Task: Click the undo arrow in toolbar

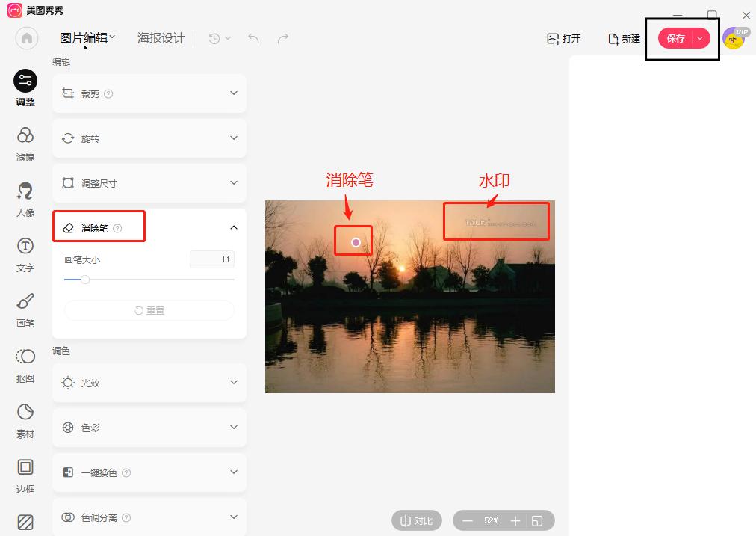Action: pos(253,38)
